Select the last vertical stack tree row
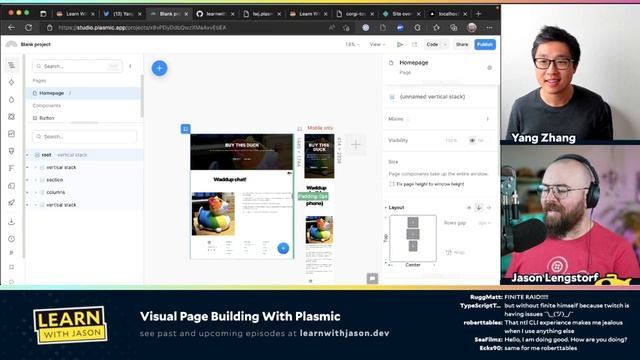640x360 pixels. tap(83, 205)
